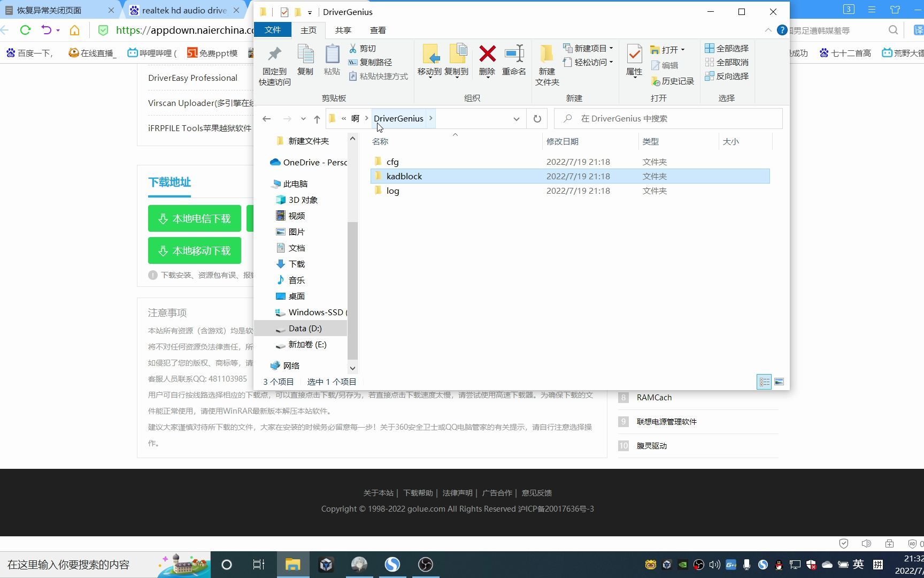Click Select all in ribbon
Viewport: 924px width, 578px height.
pyautogui.click(x=727, y=49)
